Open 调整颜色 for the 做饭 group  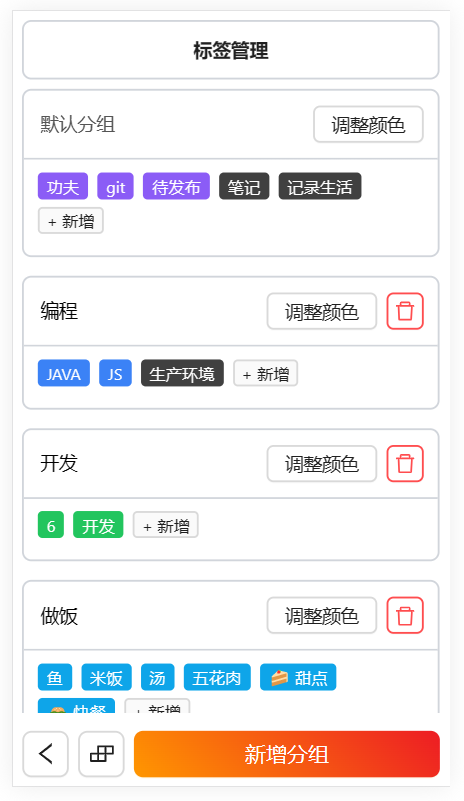click(321, 615)
